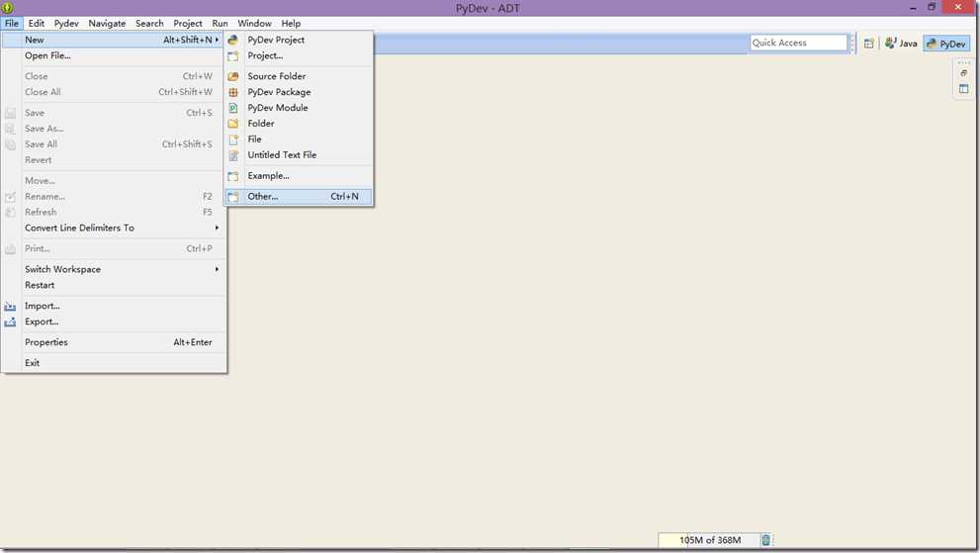Click the heap status 105M of 368M
Screen dimensions: 980x553
click(709, 540)
